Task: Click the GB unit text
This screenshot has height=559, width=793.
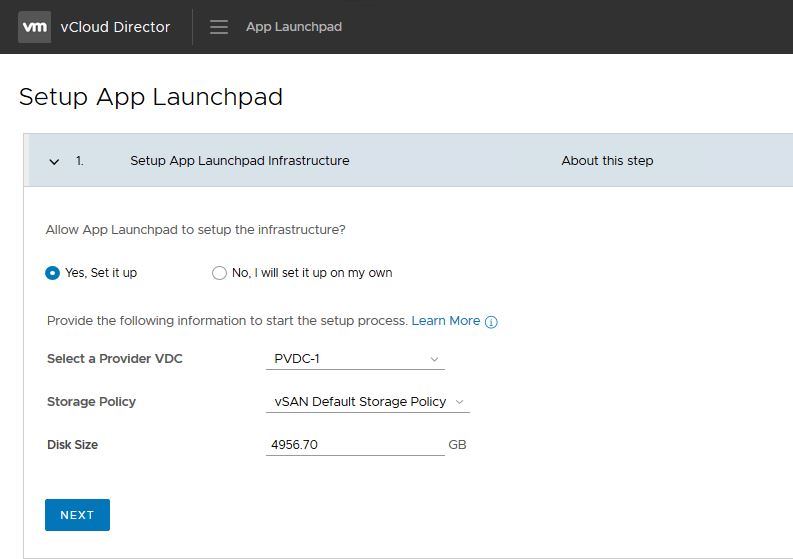Action: (457, 445)
